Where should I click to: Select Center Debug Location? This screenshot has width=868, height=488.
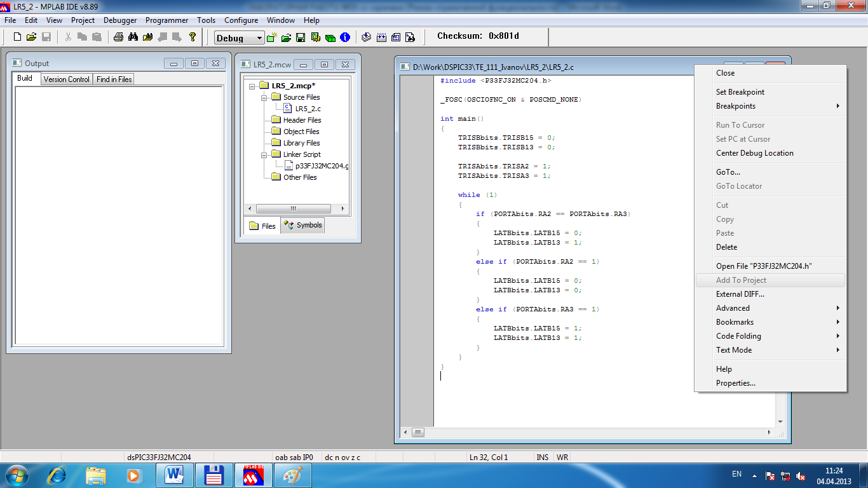771,153
